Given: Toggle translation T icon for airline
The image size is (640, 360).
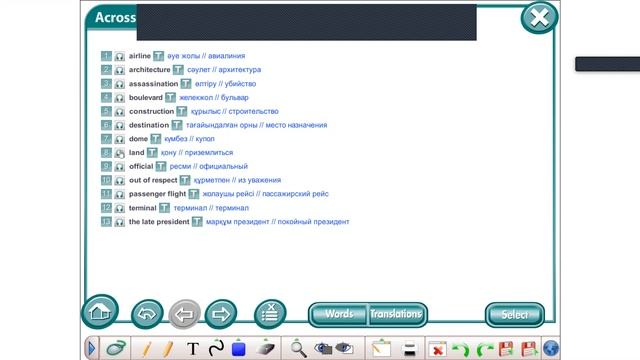Looking at the screenshot, I should coord(158,56).
